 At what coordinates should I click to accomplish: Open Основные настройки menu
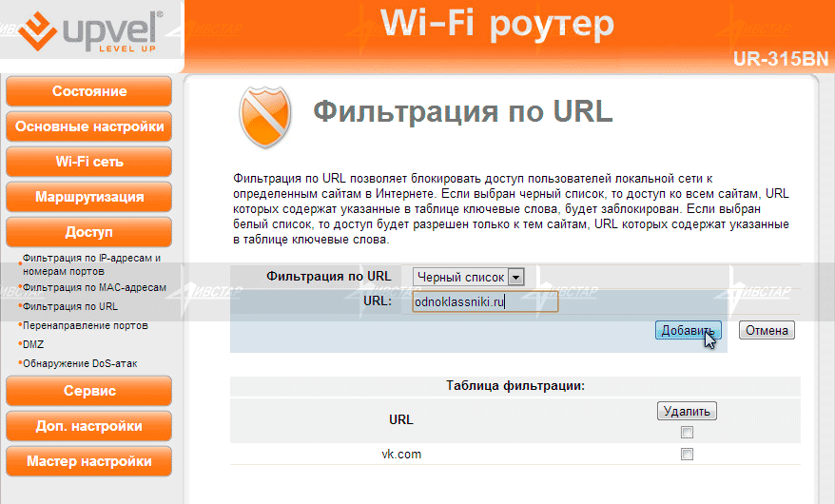point(88,126)
